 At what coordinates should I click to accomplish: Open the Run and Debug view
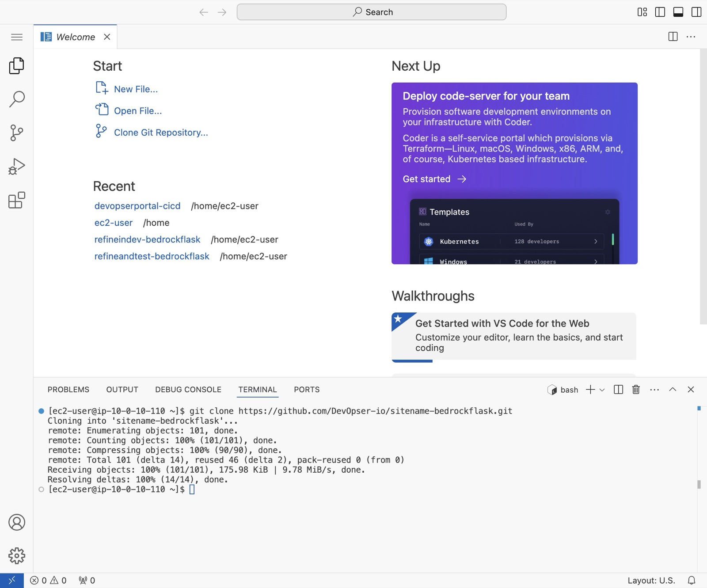16,167
